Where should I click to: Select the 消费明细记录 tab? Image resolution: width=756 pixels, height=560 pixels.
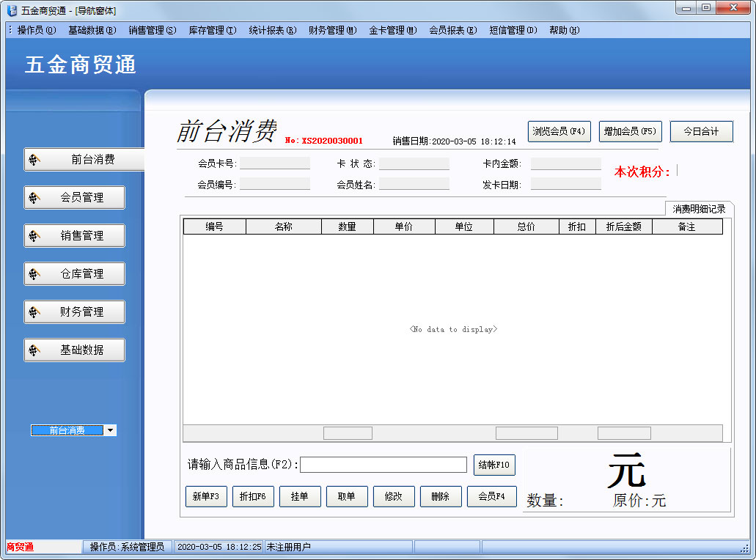click(x=699, y=209)
